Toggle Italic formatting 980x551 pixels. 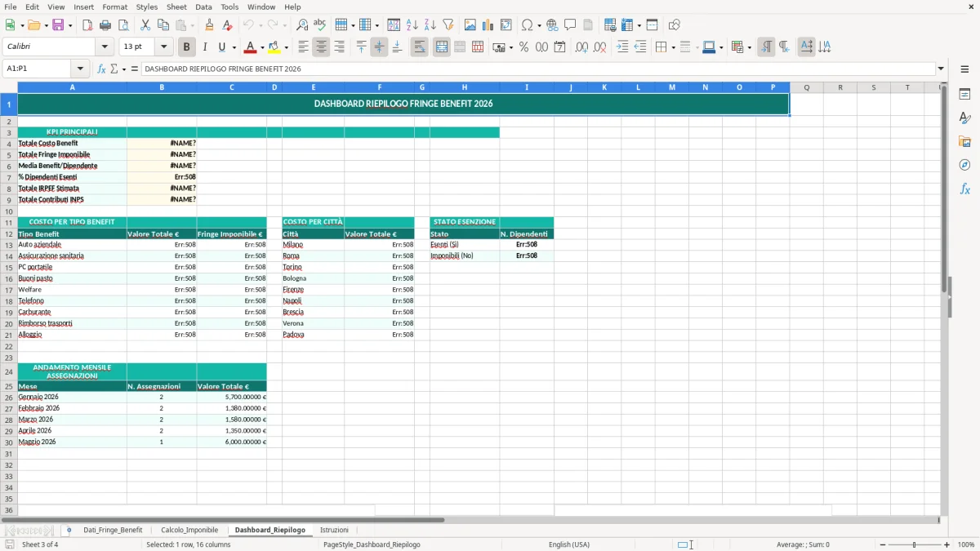205,47
